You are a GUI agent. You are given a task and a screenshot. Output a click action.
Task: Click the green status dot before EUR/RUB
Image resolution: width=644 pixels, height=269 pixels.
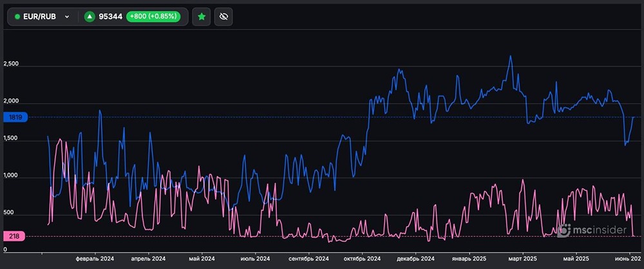17,17
